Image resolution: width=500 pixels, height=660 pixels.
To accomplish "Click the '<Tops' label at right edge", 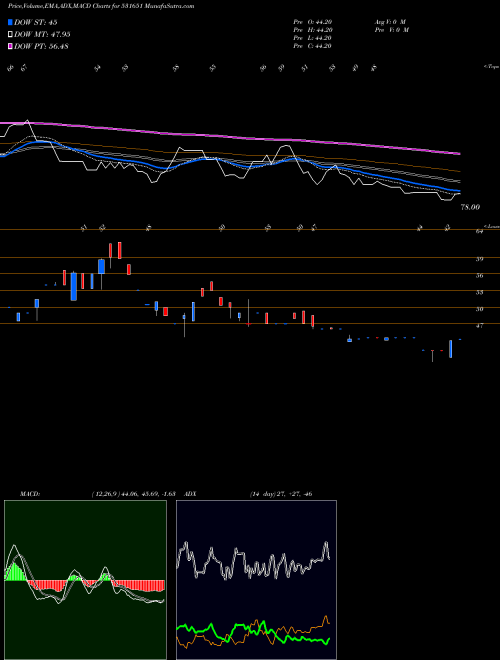I will (x=491, y=67).
